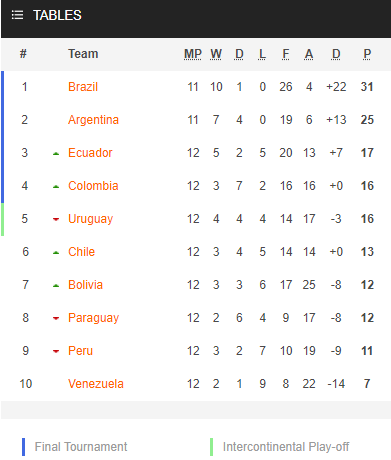The width and height of the screenshot is (391, 460).
Task: Click the red down arrow beside Paraguay
Action: point(56,318)
